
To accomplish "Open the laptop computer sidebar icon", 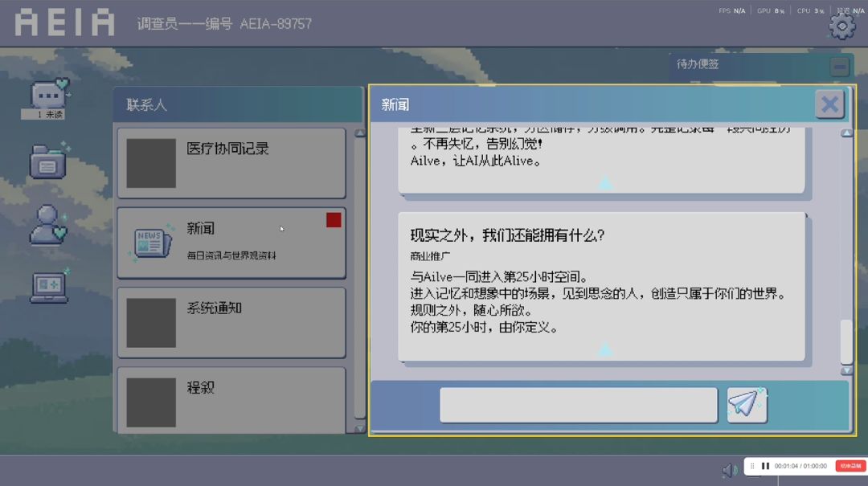I will point(49,286).
